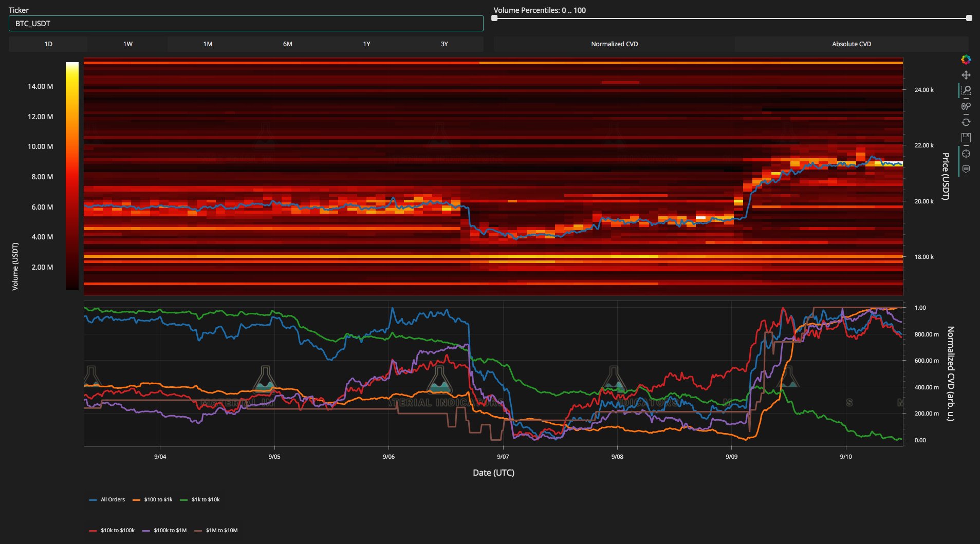Click the BTC_USDT ticker input field

[246, 24]
